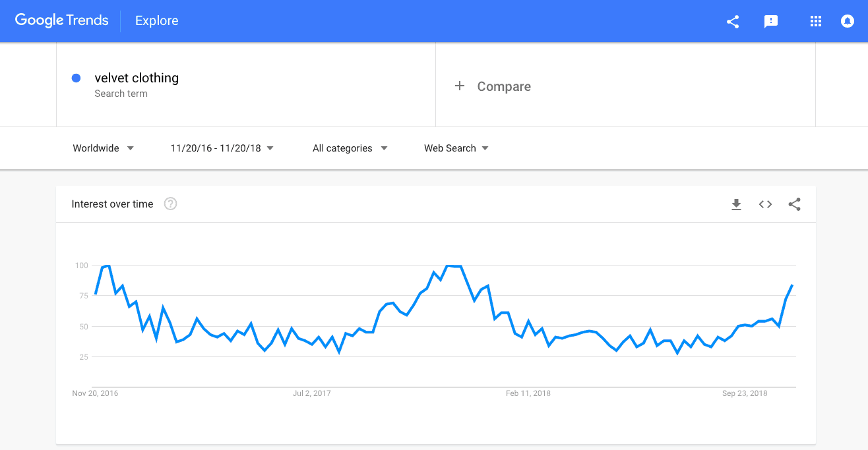The image size is (868, 450).
Task: Open the help icon beside Interest over time
Action: [x=171, y=204]
